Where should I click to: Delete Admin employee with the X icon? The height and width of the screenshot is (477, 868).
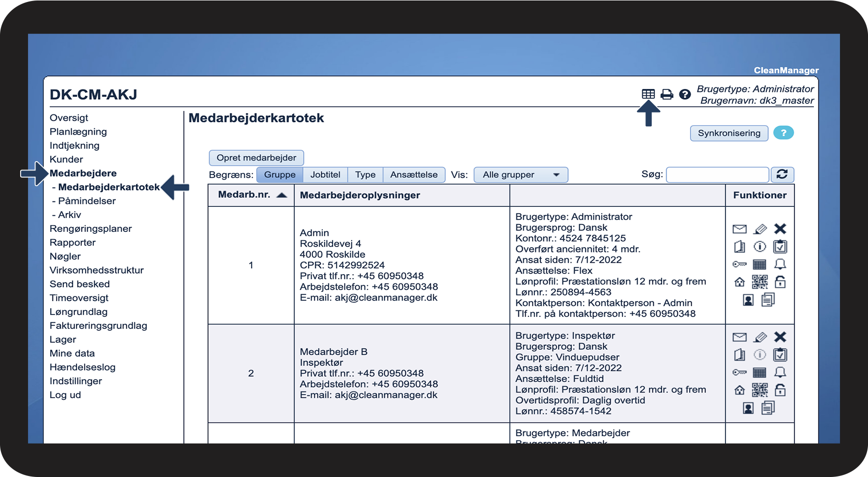pyautogui.click(x=780, y=228)
